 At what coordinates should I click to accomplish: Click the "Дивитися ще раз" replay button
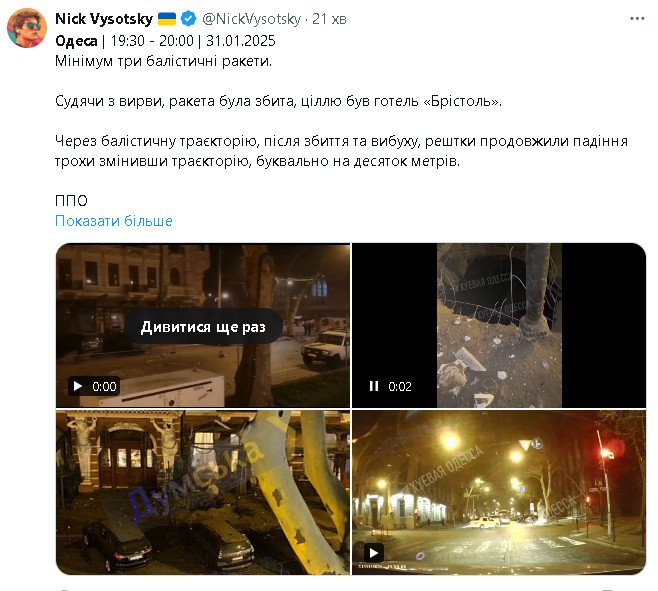click(x=203, y=327)
